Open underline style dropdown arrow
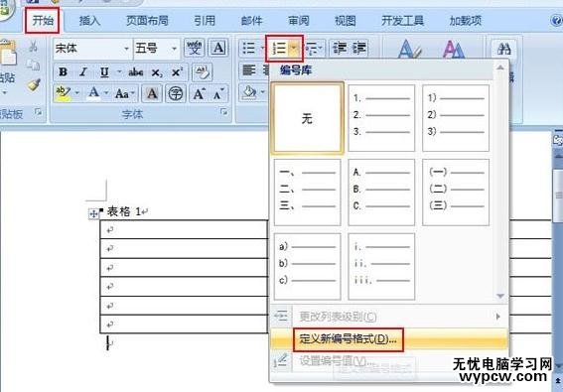 [118, 72]
